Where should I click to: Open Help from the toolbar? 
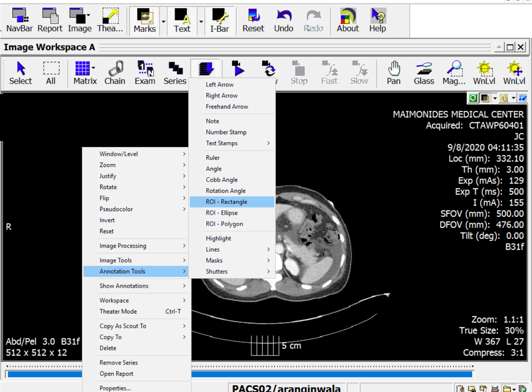click(377, 21)
